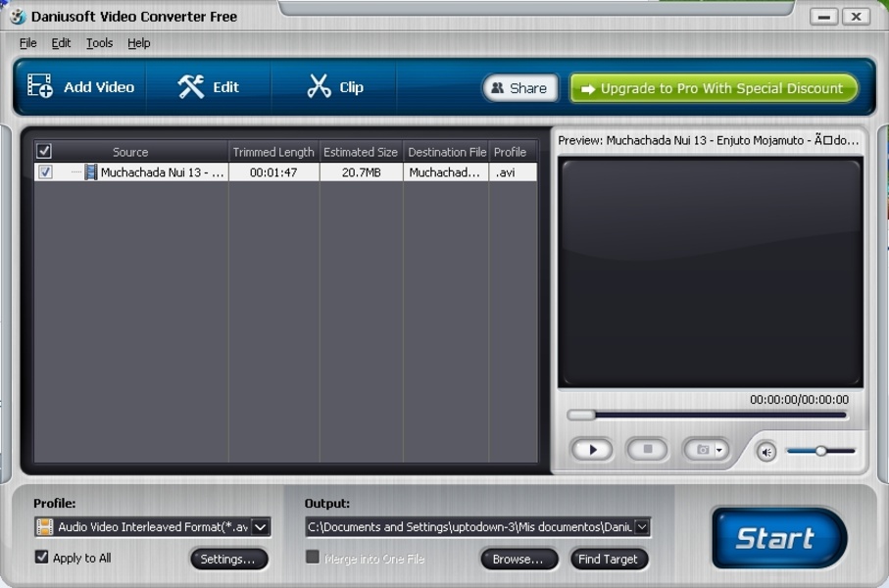The image size is (889, 588).
Task: Click the Settings... button
Action: [228, 559]
